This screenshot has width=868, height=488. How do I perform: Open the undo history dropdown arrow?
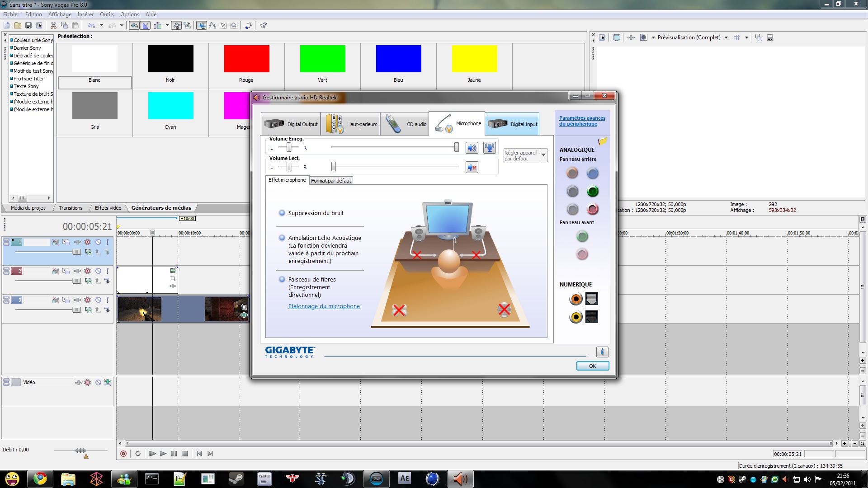pyautogui.click(x=101, y=26)
